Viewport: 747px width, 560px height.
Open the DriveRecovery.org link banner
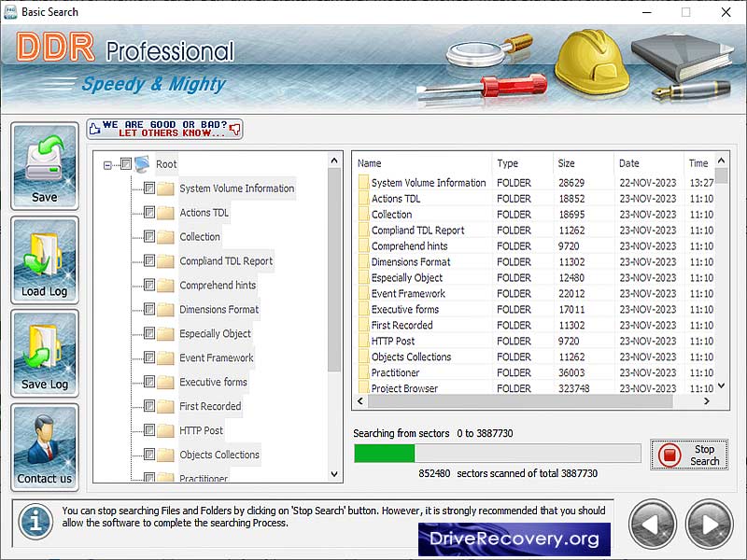[514, 539]
